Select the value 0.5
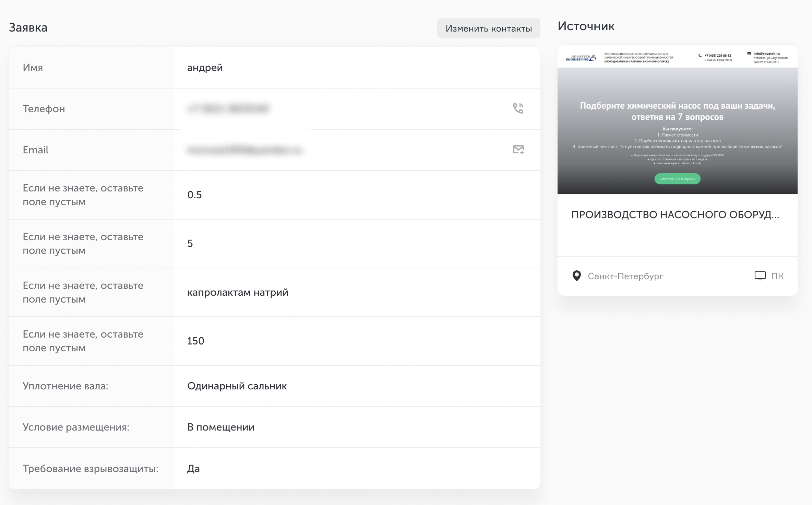812x505 pixels. (194, 195)
